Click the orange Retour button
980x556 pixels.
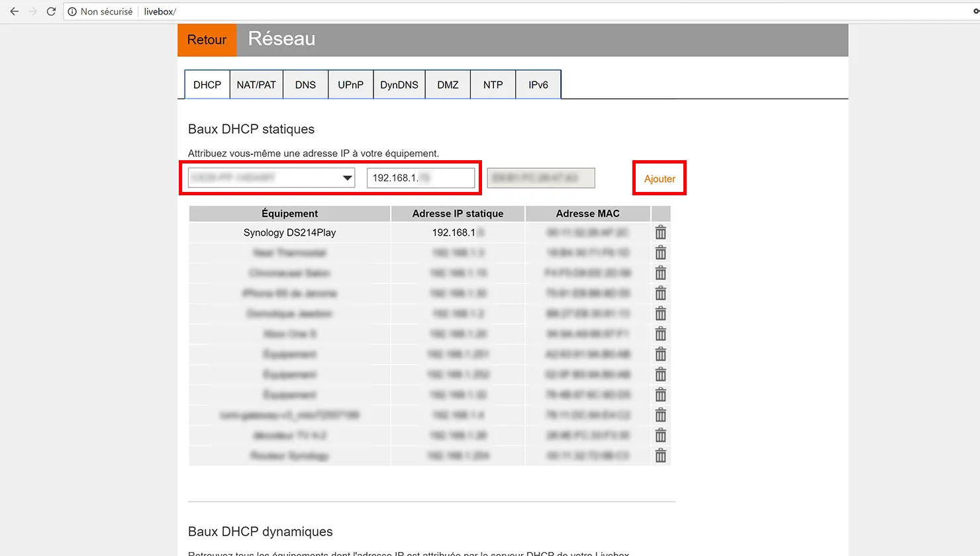[x=207, y=40]
